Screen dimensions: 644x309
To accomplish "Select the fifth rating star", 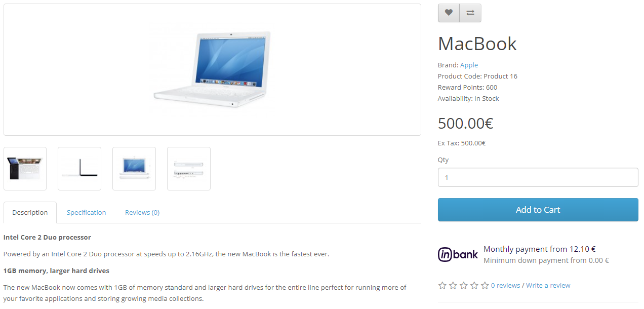I will (485, 286).
